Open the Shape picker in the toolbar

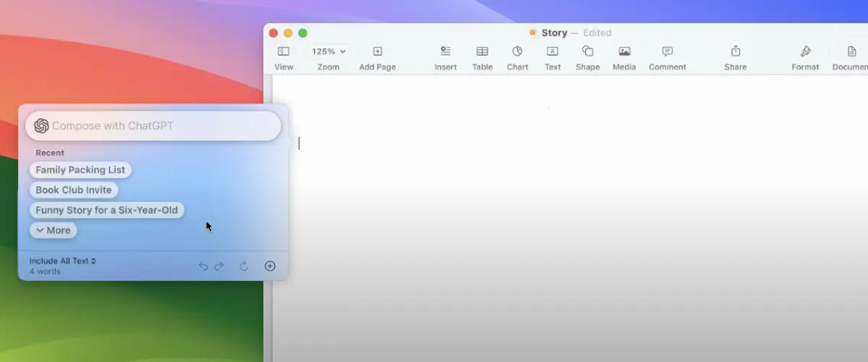tap(587, 51)
